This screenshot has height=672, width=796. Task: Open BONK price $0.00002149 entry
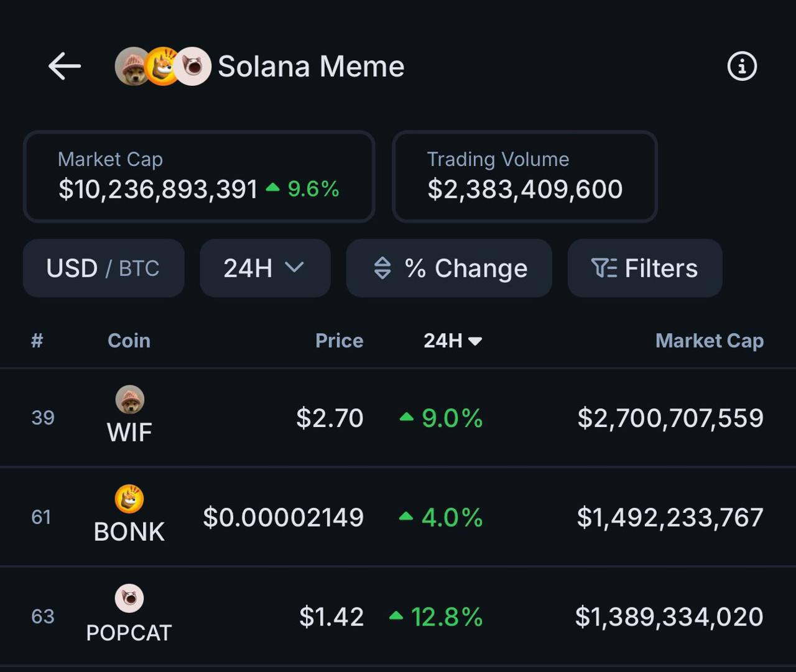point(283,517)
